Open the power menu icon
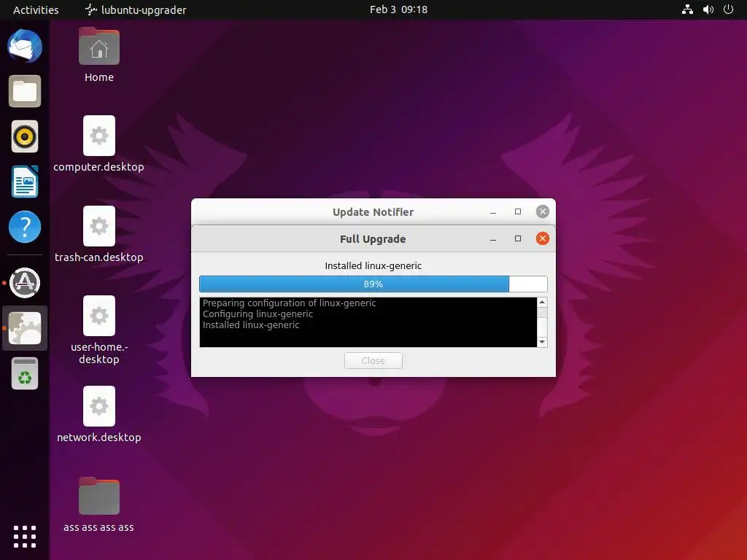 pos(729,9)
